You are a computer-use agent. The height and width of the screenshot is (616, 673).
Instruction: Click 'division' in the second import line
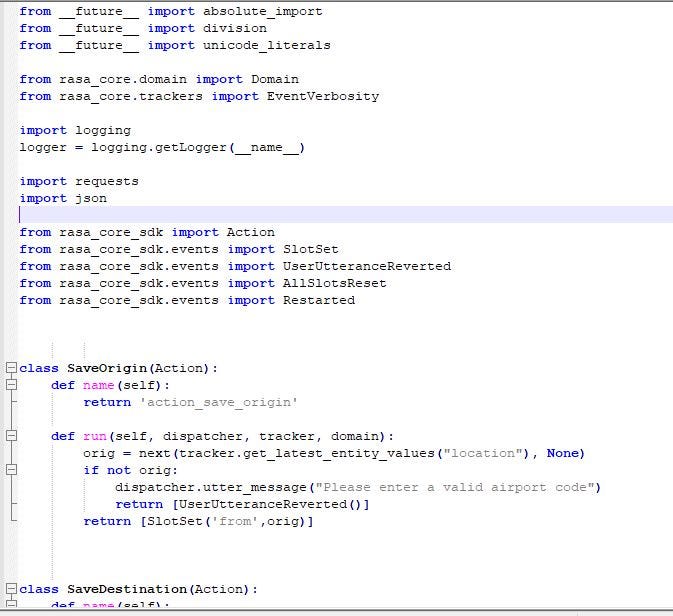[x=235, y=28]
